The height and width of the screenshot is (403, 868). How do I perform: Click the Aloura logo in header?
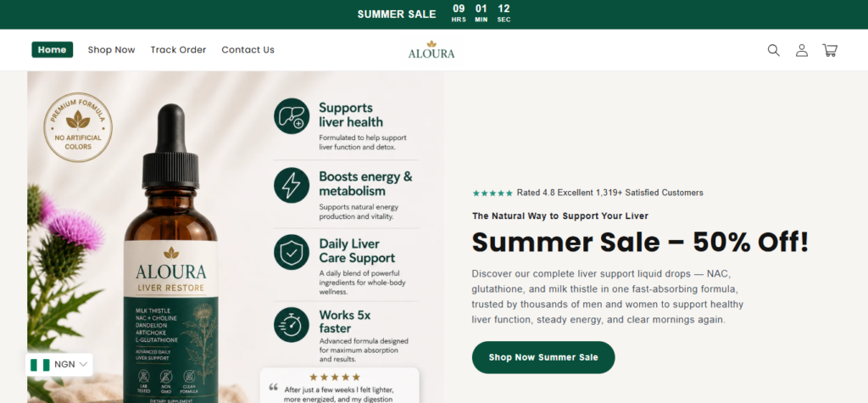click(431, 50)
